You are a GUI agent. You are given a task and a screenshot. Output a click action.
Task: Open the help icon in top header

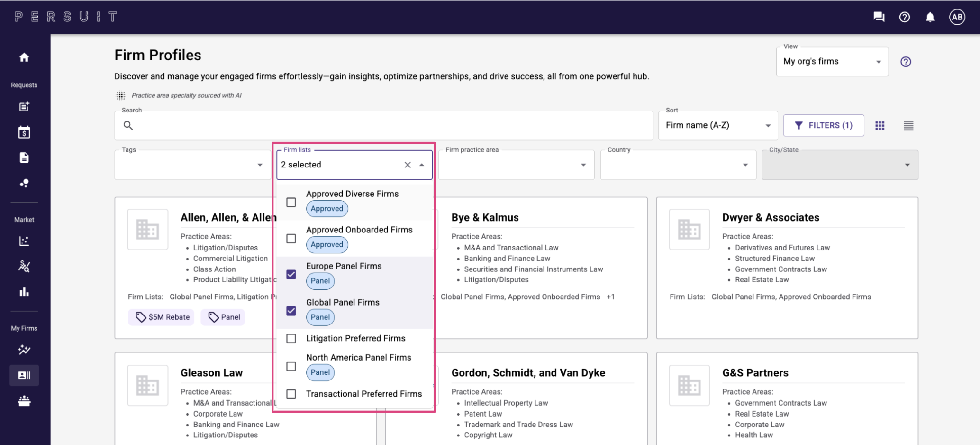[x=904, y=17]
